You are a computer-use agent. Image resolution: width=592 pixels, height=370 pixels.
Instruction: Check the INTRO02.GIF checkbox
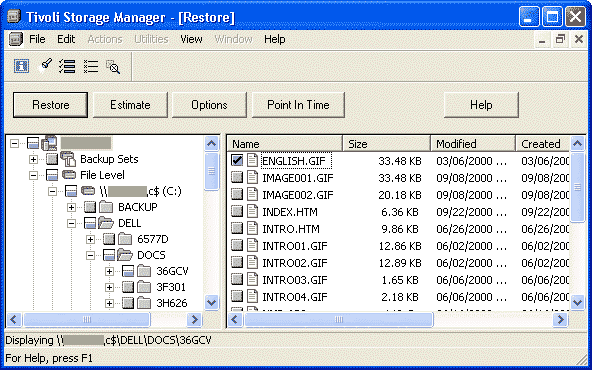tap(237, 262)
